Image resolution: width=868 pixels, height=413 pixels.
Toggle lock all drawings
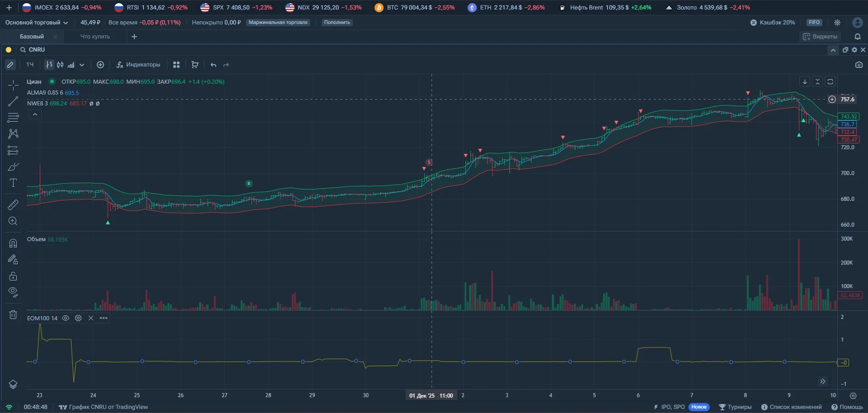coord(13,276)
